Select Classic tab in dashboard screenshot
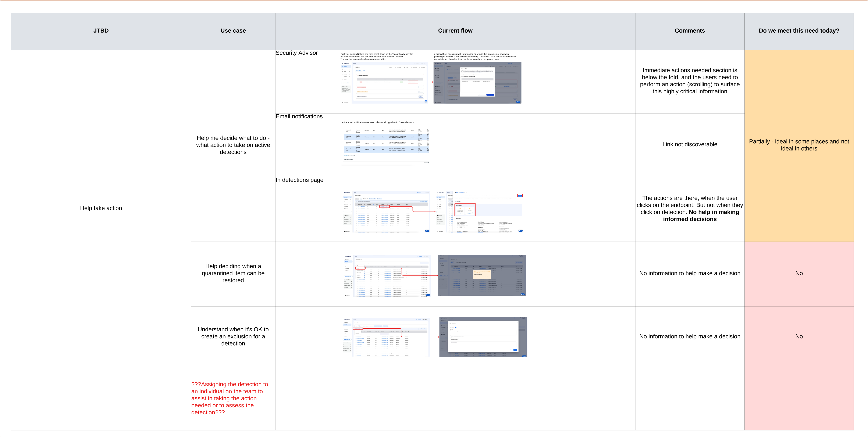The image size is (868, 437). coord(364,71)
